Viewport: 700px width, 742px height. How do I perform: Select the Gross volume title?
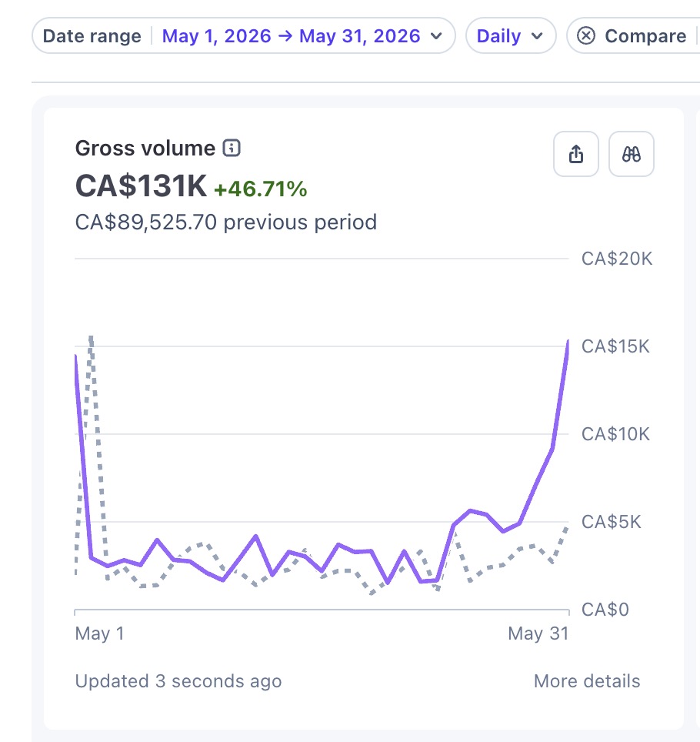tap(145, 148)
